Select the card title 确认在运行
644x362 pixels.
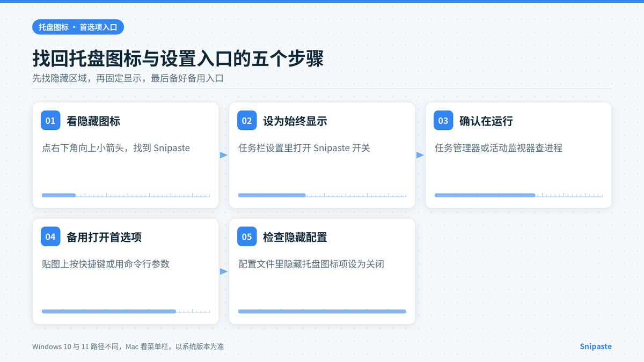486,121
